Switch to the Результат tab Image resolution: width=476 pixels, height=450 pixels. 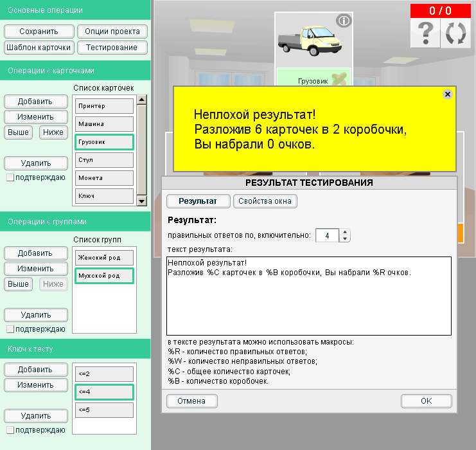(198, 201)
